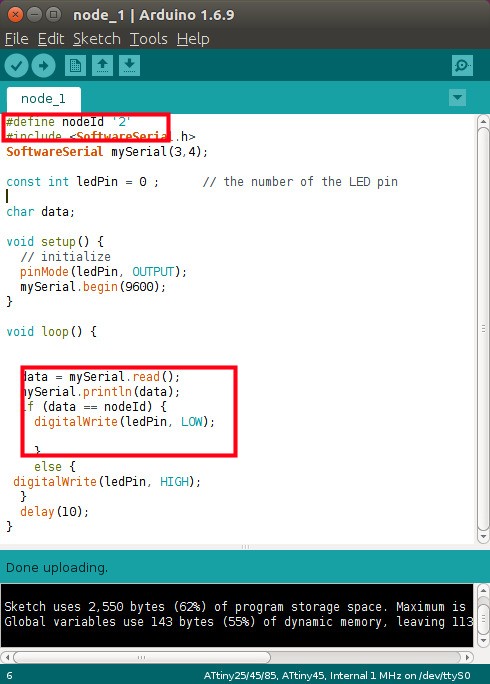
Task: Click the 'else {' line
Action: 55,467
